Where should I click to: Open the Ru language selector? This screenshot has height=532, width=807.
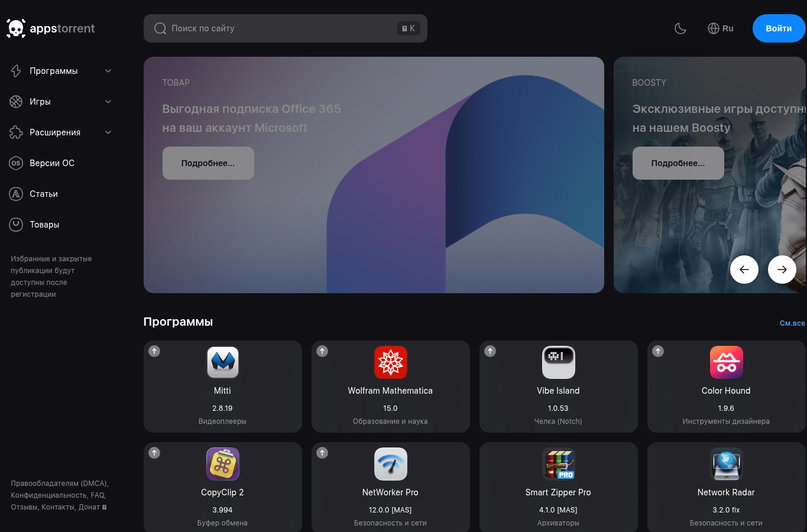tap(721, 28)
